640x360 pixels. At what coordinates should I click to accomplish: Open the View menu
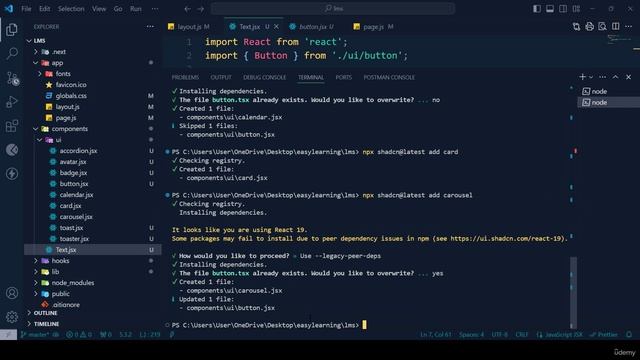pos(99,9)
